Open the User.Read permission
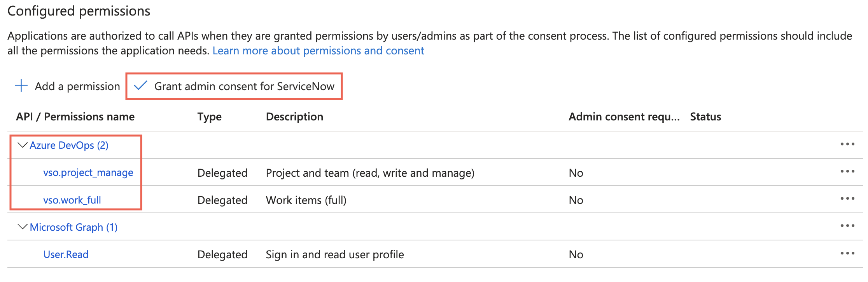The height and width of the screenshot is (282, 868). click(x=66, y=254)
